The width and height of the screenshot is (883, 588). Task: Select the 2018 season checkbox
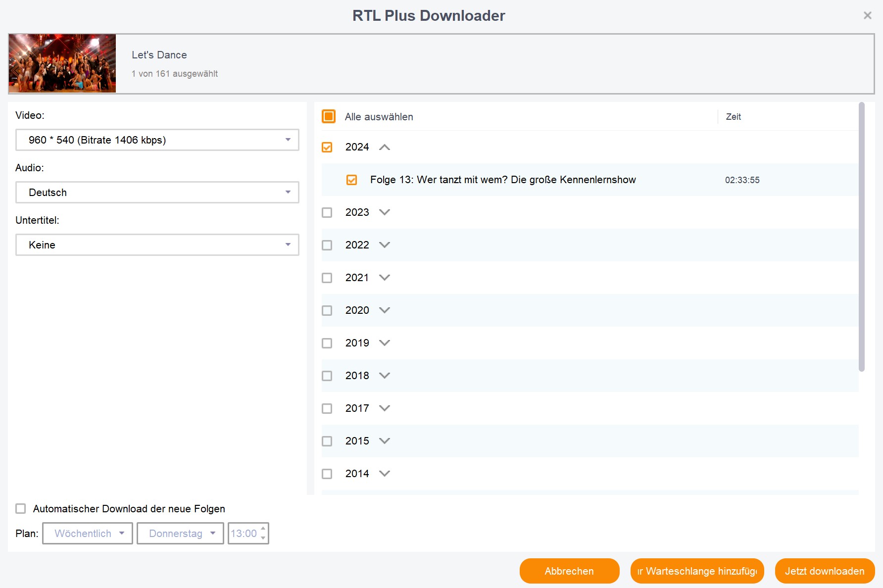click(x=327, y=376)
